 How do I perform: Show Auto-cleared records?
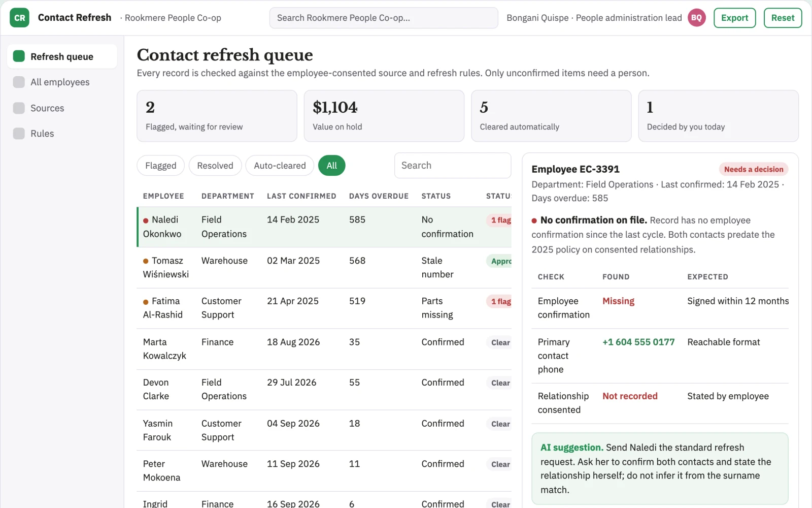(280, 166)
